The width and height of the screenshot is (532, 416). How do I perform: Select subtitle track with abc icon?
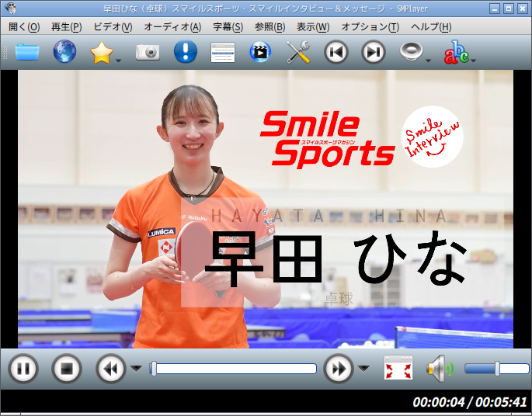point(457,52)
